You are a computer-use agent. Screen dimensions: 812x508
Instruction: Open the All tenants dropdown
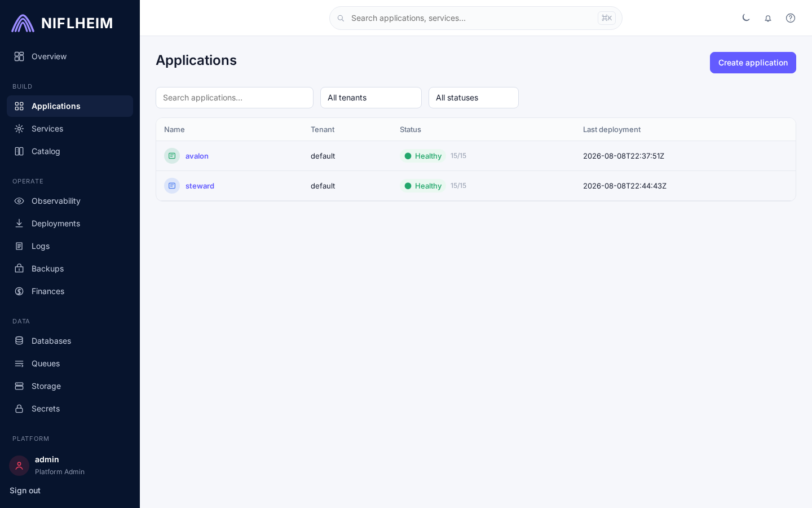(371, 98)
